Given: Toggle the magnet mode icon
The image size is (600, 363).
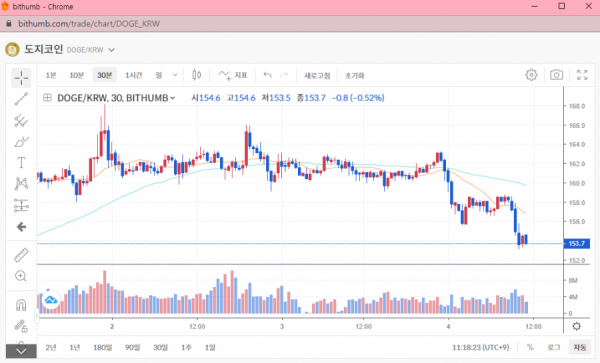Looking at the screenshot, I should (x=21, y=305).
